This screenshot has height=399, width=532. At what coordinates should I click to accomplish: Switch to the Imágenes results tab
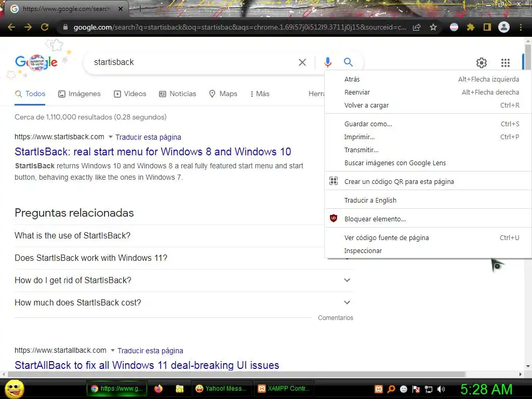click(x=79, y=94)
